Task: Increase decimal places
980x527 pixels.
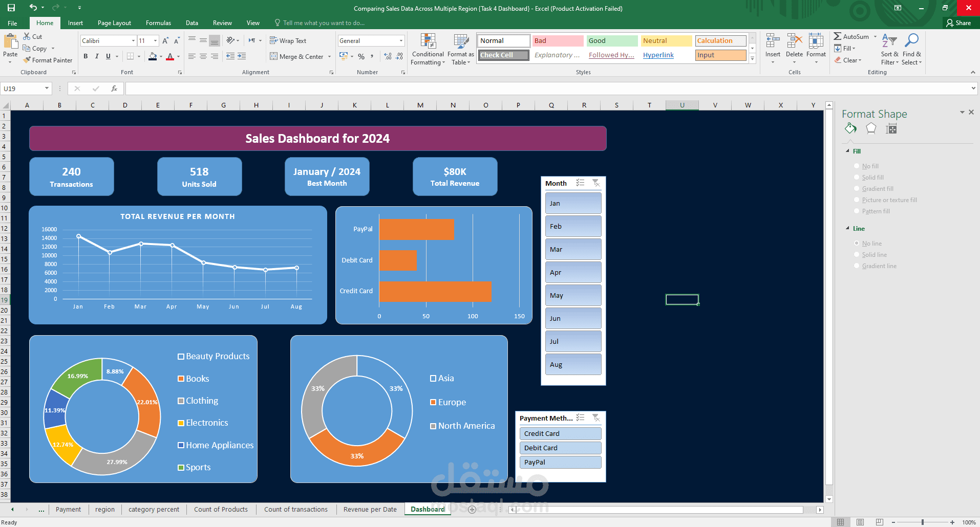Action: (388, 56)
